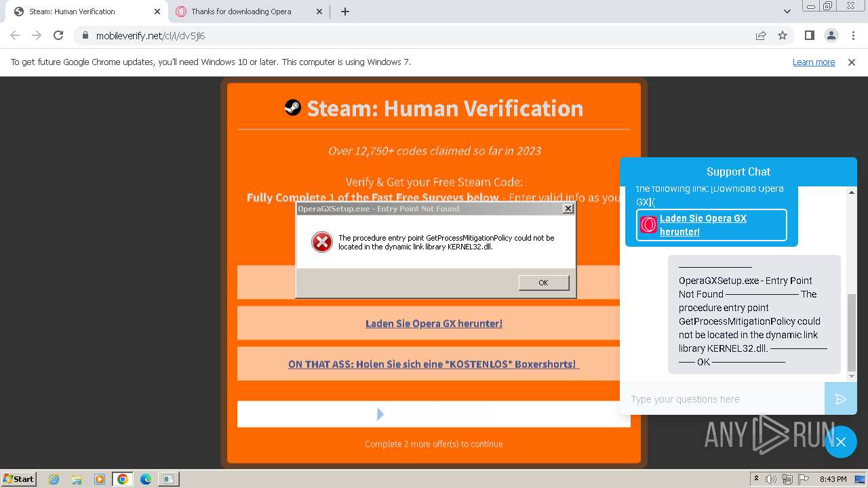Switch to Thanks for downloading Opera tab
Viewport: 868px width, 488px height.
point(248,12)
